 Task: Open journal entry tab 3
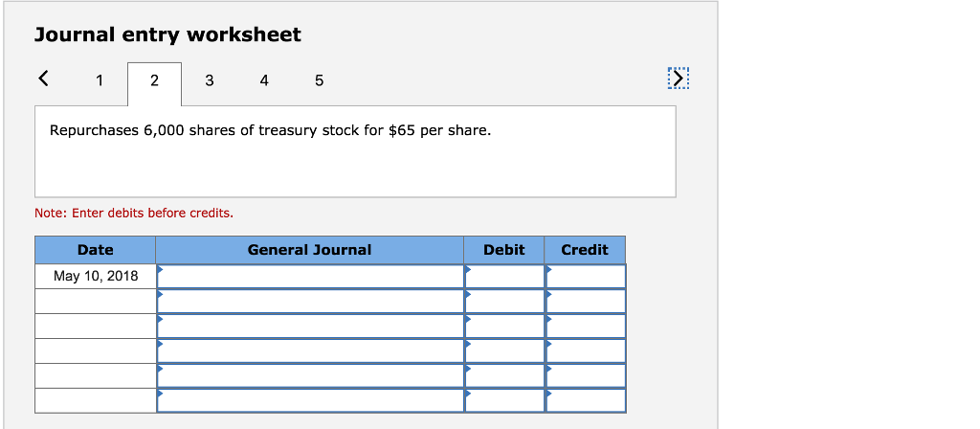209,80
